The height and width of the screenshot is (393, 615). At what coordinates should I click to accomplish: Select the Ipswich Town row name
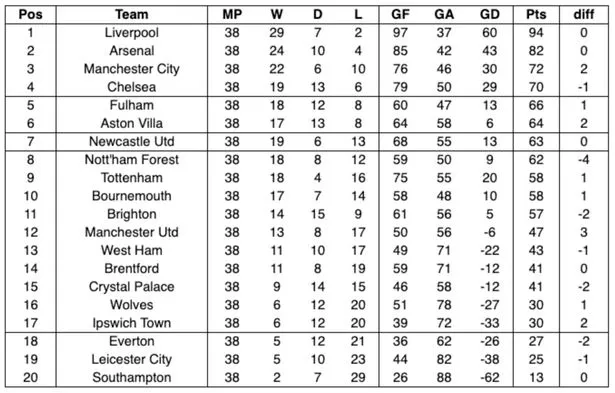(132, 323)
